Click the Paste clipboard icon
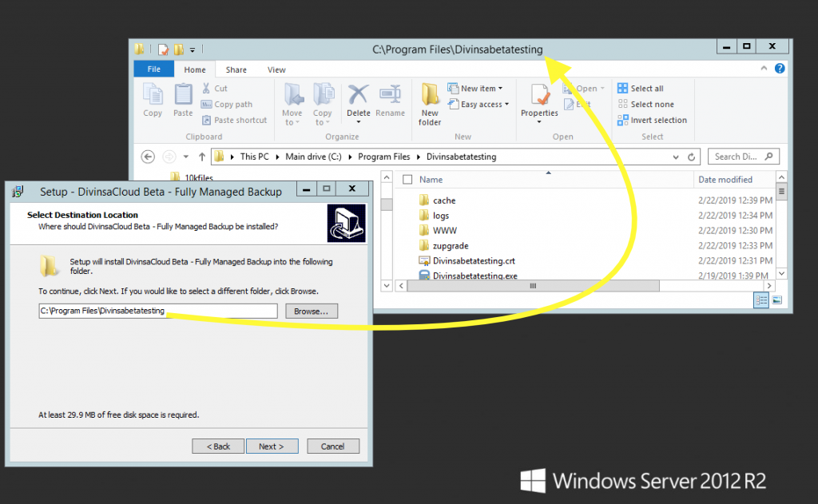The height and width of the screenshot is (504, 818). 183,94
